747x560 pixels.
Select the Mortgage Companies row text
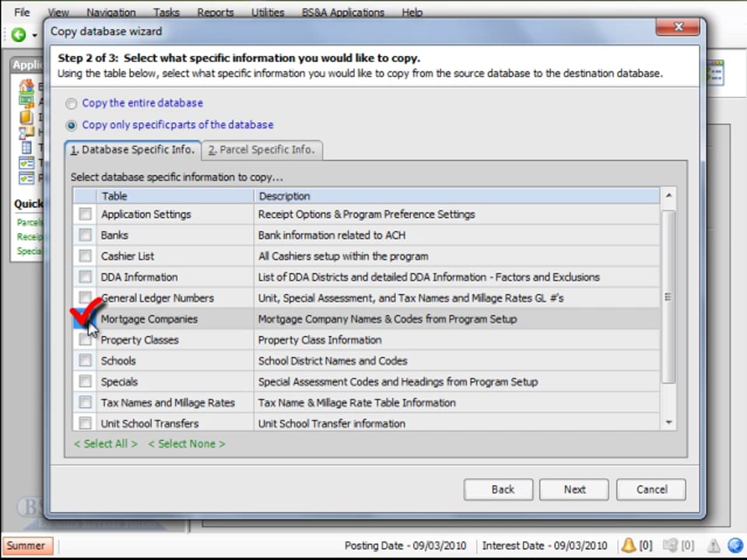pyautogui.click(x=149, y=319)
